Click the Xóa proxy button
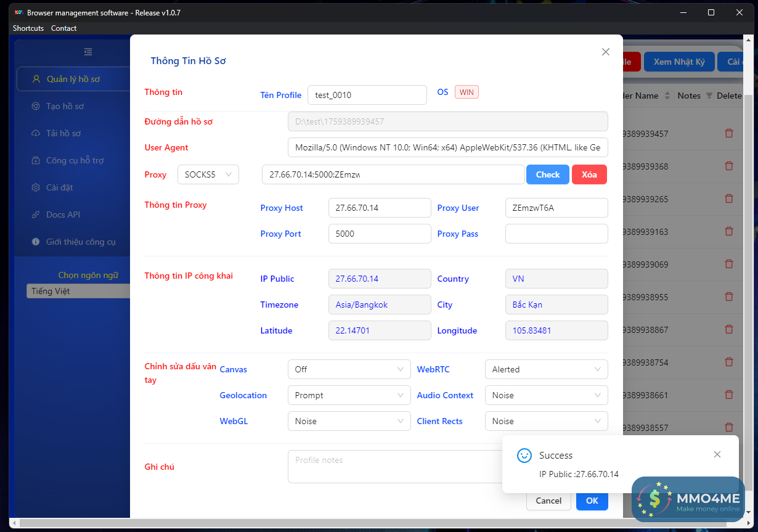The width and height of the screenshot is (758, 532). point(589,174)
